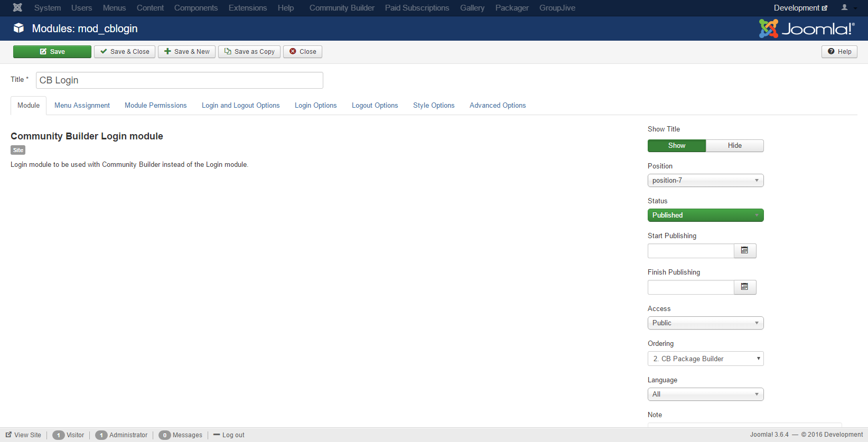The width and height of the screenshot is (868, 442).
Task: Click the Close button in toolbar
Action: [x=303, y=52]
